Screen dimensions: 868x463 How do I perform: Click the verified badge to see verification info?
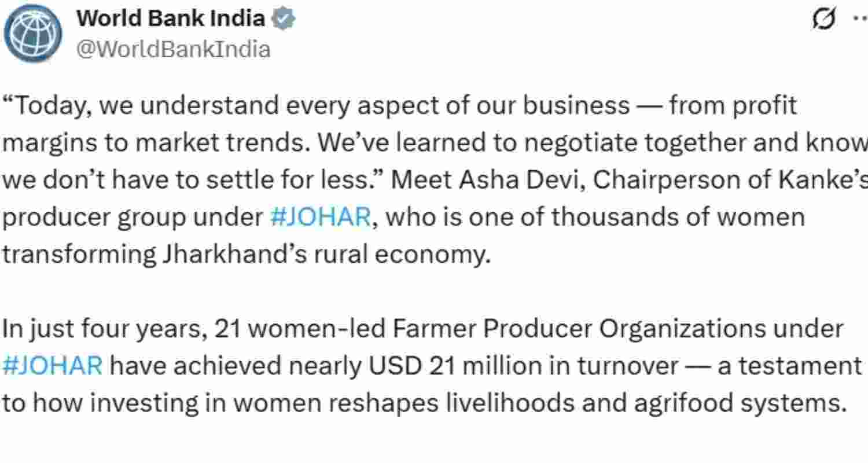[x=283, y=17]
